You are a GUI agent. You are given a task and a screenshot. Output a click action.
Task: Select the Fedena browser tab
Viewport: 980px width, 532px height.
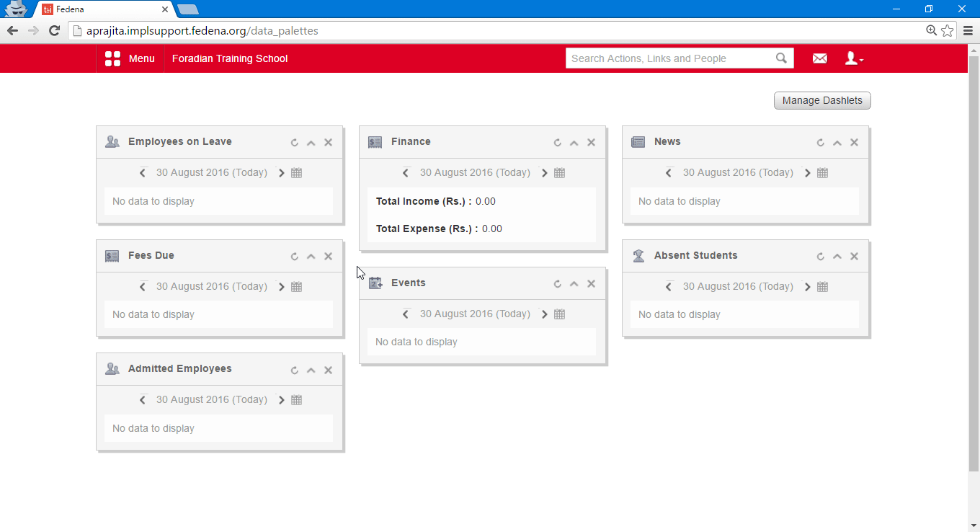(104, 9)
